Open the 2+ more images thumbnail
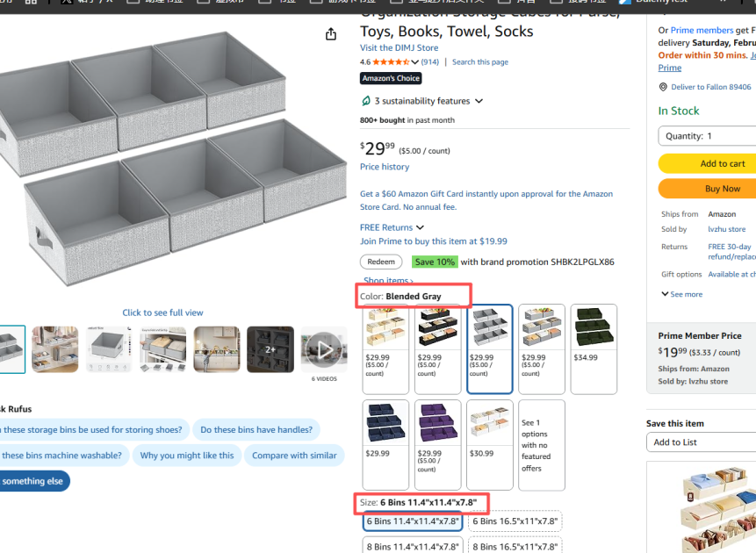Screen dimensions: 756x553 [270, 349]
